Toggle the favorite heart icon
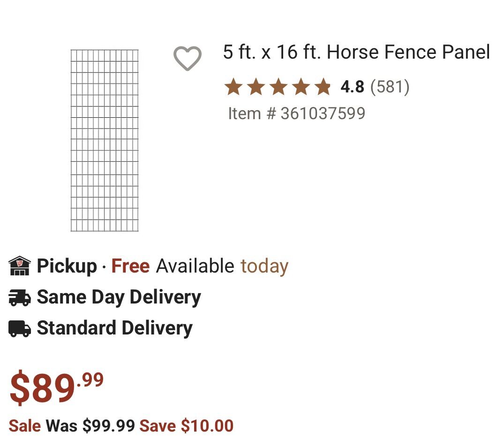 tap(187, 59)
